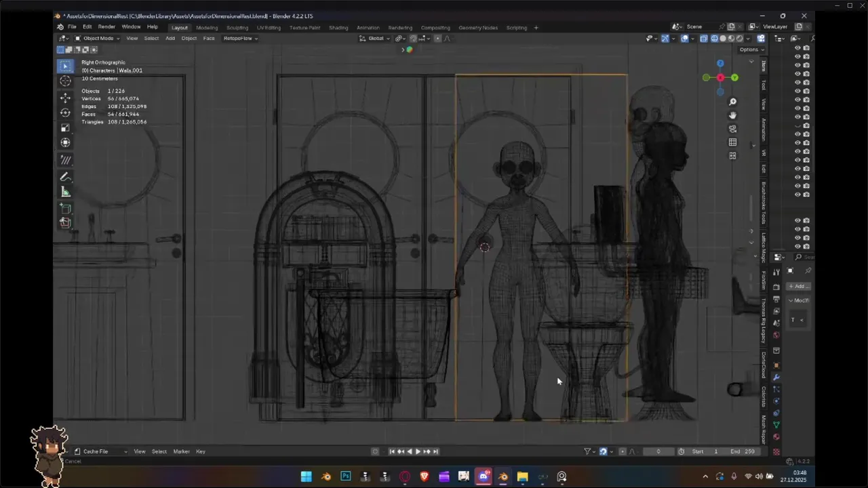Toggle timeline auto keying record button
The image size is (868, 488).
pos(375,451)
